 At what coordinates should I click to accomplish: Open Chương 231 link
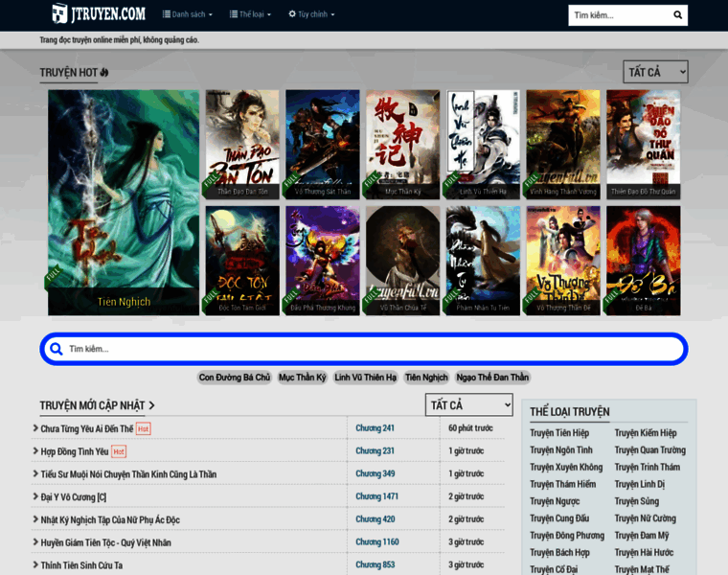point(375,450)
